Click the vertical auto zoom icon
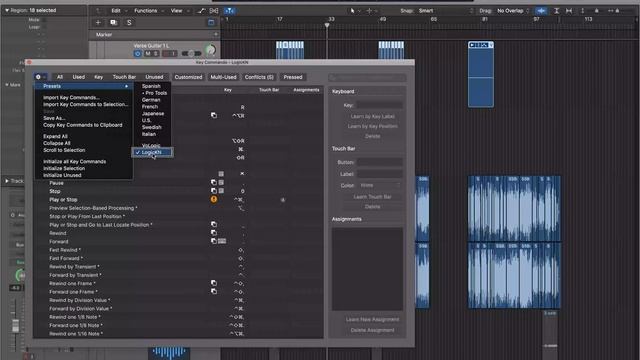Viewport: 640px width, 360px height. 556,11
